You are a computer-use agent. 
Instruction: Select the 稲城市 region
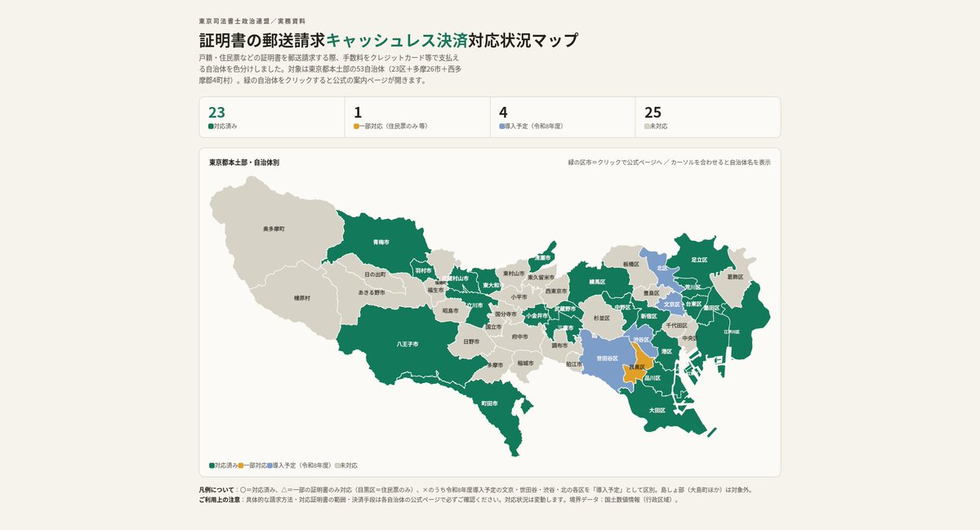pos(525,363)
